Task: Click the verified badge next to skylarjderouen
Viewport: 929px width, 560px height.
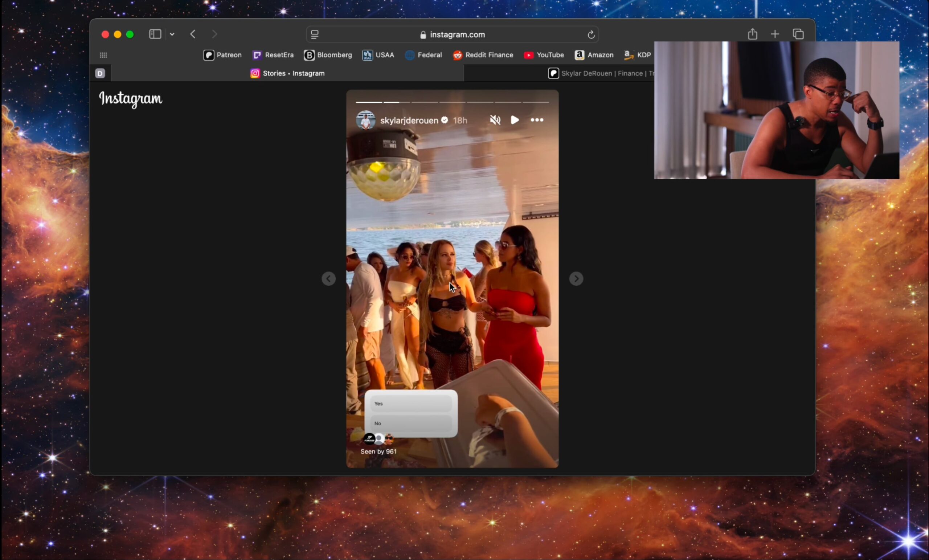Action: point(445,120)
